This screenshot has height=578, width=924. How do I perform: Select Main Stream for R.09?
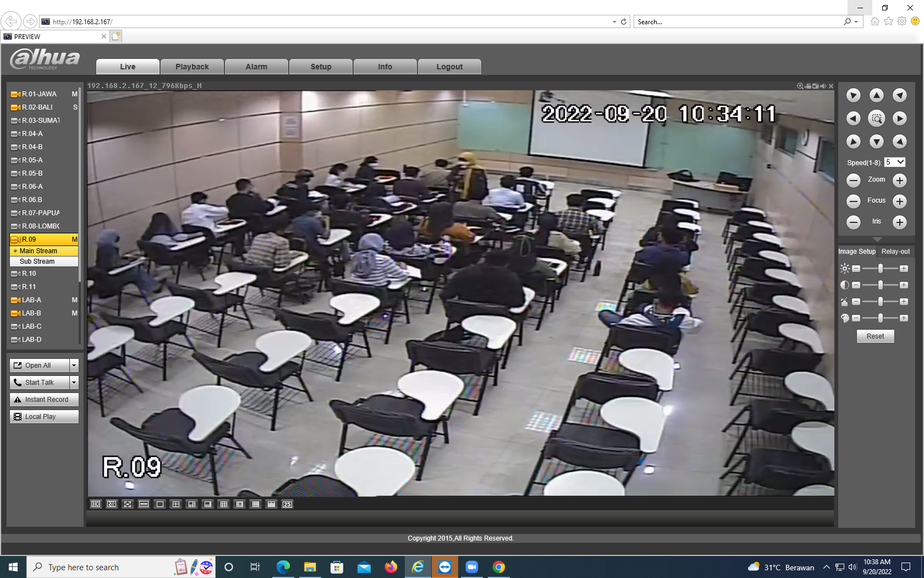[x=44, y=251]
